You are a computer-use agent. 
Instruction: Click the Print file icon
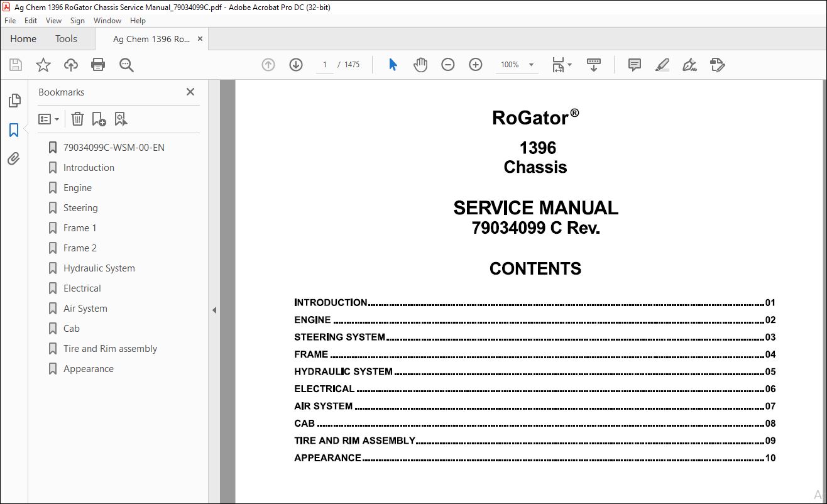pyautogui.click(x=98, y=65)
